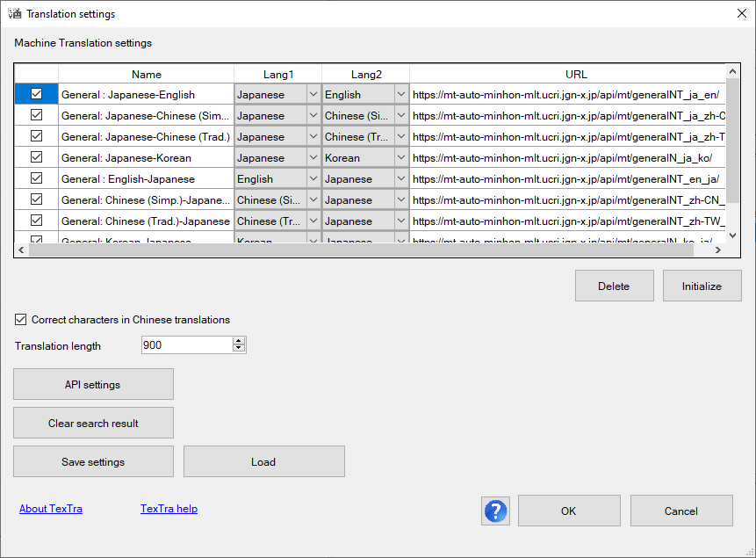Select the 'General: Japanese-Korean' name cell

(146, 157)
